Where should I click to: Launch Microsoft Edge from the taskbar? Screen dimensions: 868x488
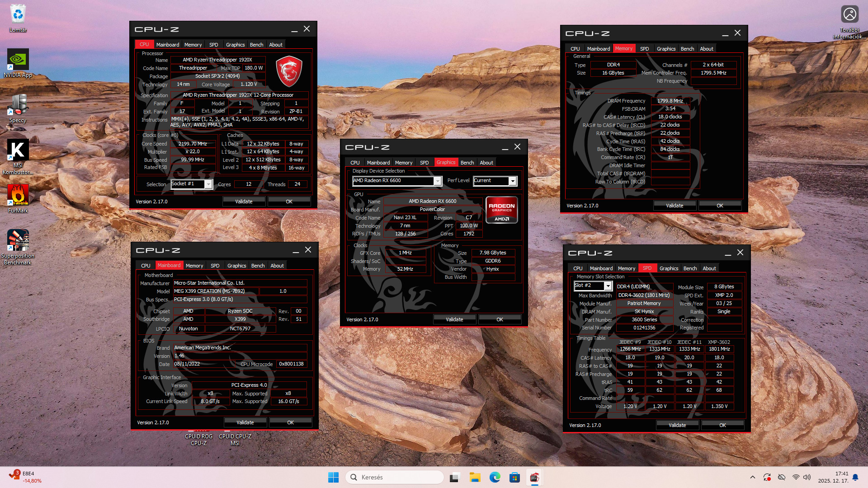495,477
